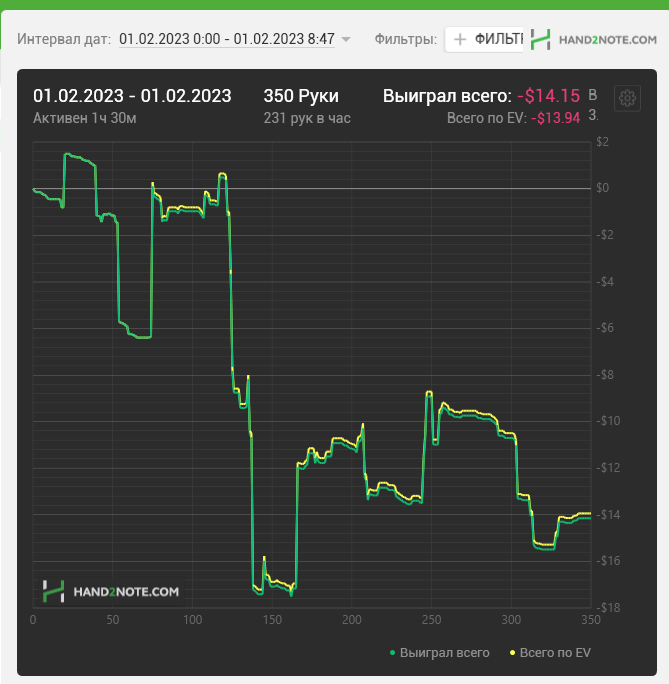669x684 pixels.
Task: Click the chart title date 01.02.2023 - 01.02.2023
Action: [x=132, y=96]
